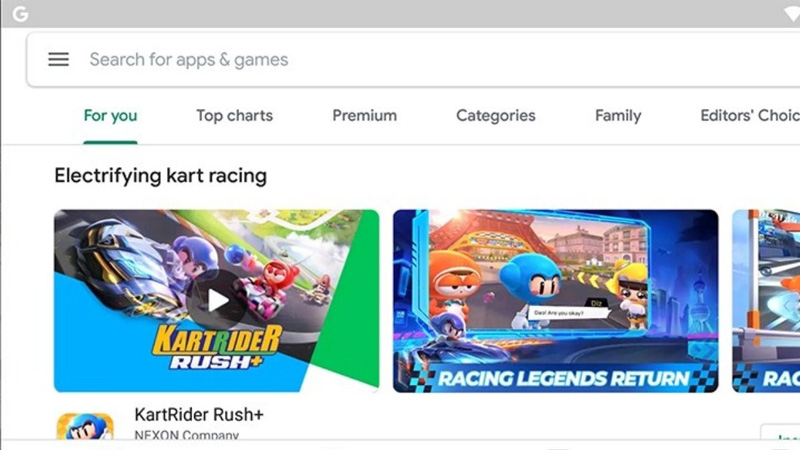Go to the Categories tab
The height and width of the screenshot is (450, 800).
point(496,116)
